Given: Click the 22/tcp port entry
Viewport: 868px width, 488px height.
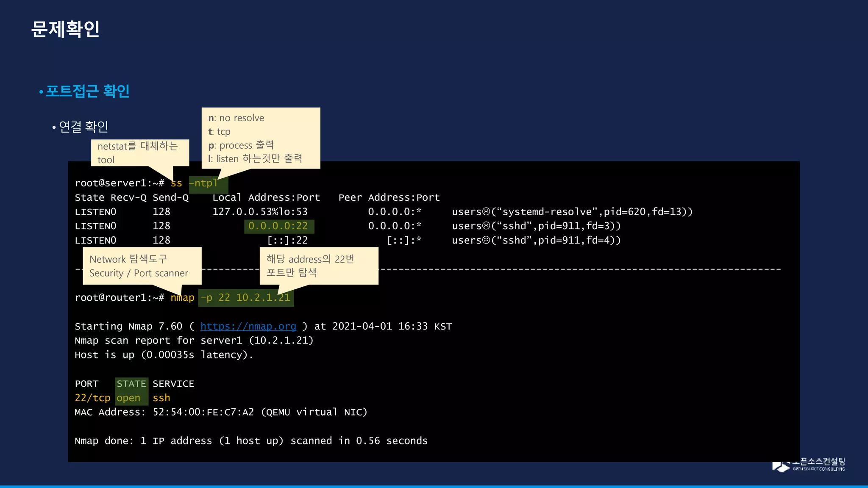Looking at the screenshot, I should click(x=92, y=398).
